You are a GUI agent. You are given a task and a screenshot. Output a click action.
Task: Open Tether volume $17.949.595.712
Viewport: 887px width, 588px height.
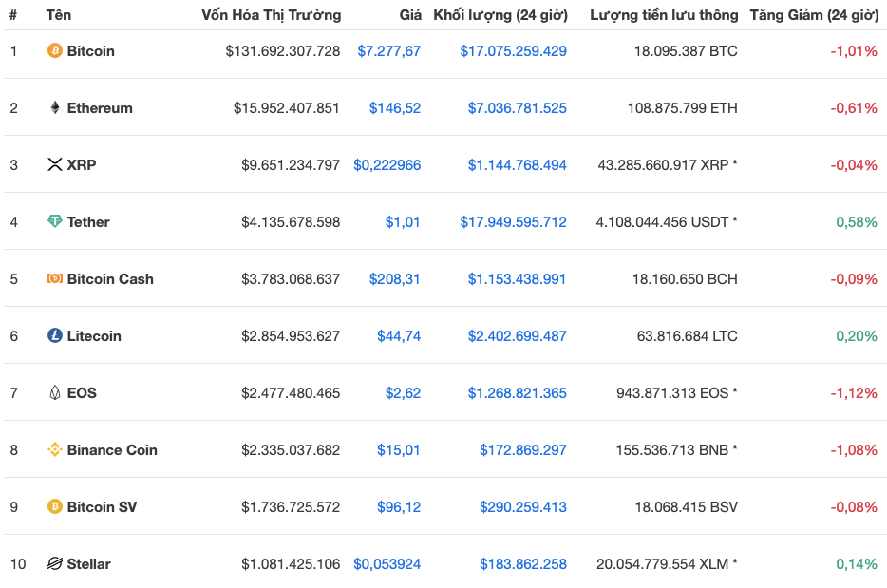tap(513, 222)
